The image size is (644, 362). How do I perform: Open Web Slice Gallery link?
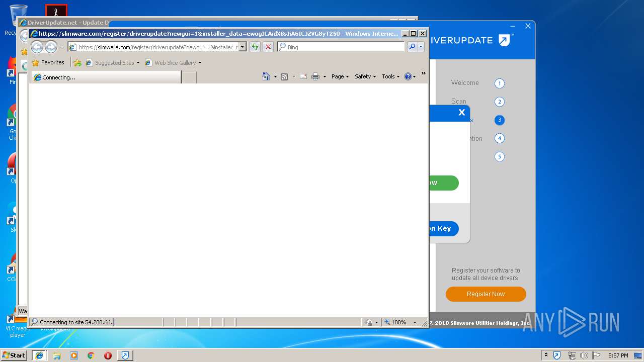click(173, 63)
